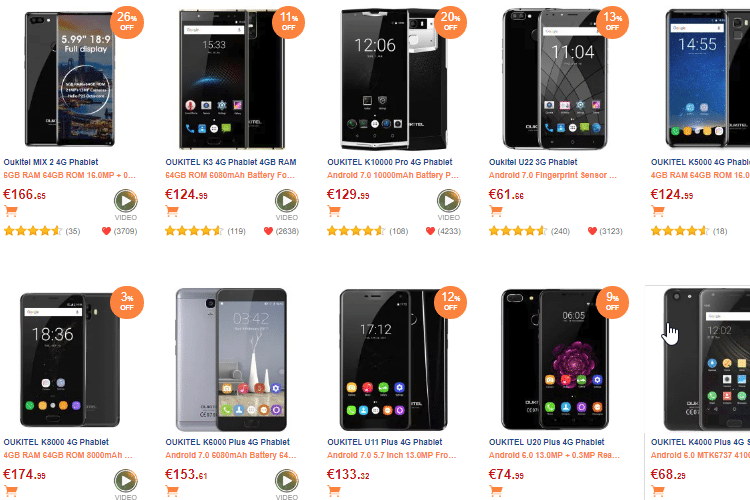Viewport: 750px width, 500px height.
Task: Click Oukitel U22 product image
Action: pyautogui.click(x=555, y=79)
